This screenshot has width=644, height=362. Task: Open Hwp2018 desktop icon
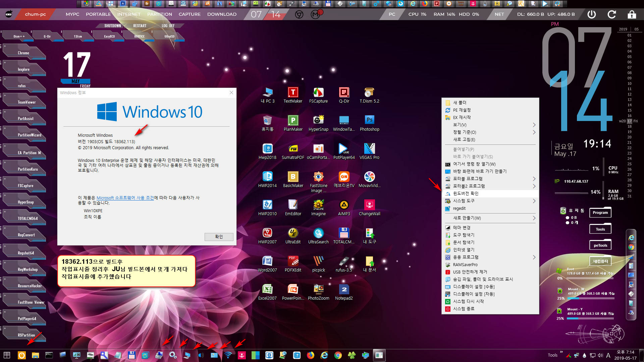pyautogui.click(x=267, y=152)
